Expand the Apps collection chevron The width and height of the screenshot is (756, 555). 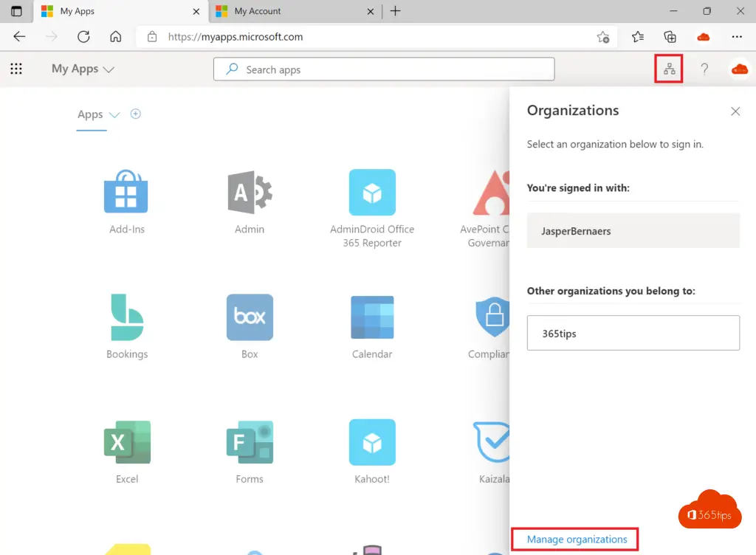point(114,114)
